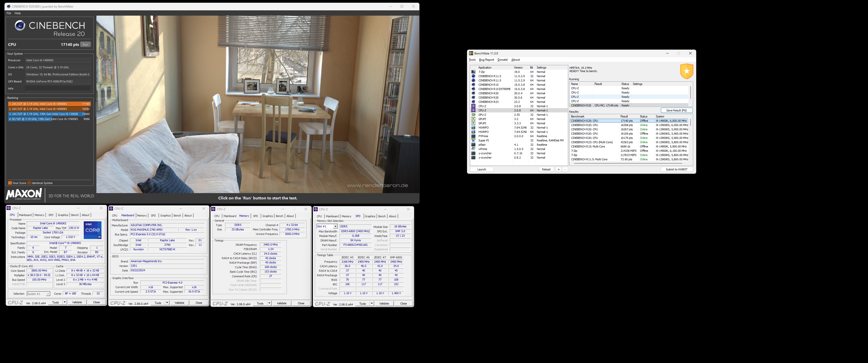The width and height of the screenshot is (868, 363).
Task: Open the Tools menu in BenchMate
Action: coord(472,60)
